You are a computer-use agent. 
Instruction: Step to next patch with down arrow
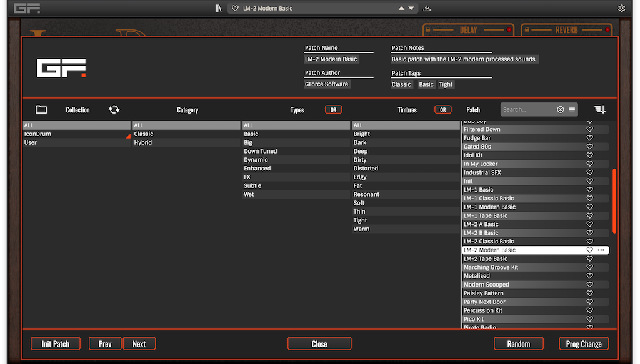[x=411, y=8]
